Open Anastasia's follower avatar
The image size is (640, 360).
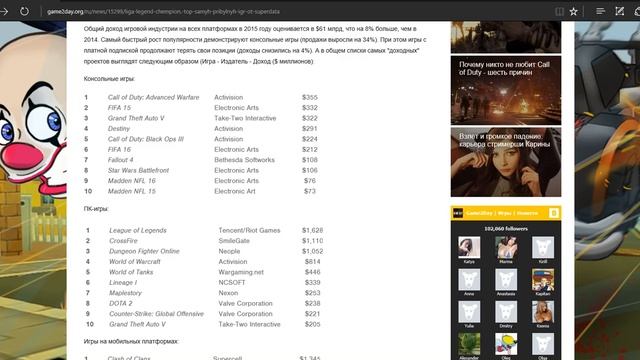tap(506, 279)
